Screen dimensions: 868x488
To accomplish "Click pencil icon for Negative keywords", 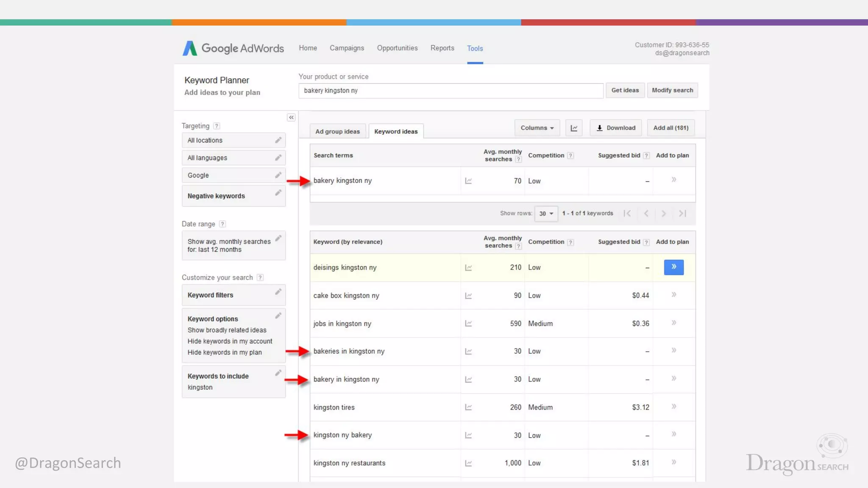I will [278, 193].
